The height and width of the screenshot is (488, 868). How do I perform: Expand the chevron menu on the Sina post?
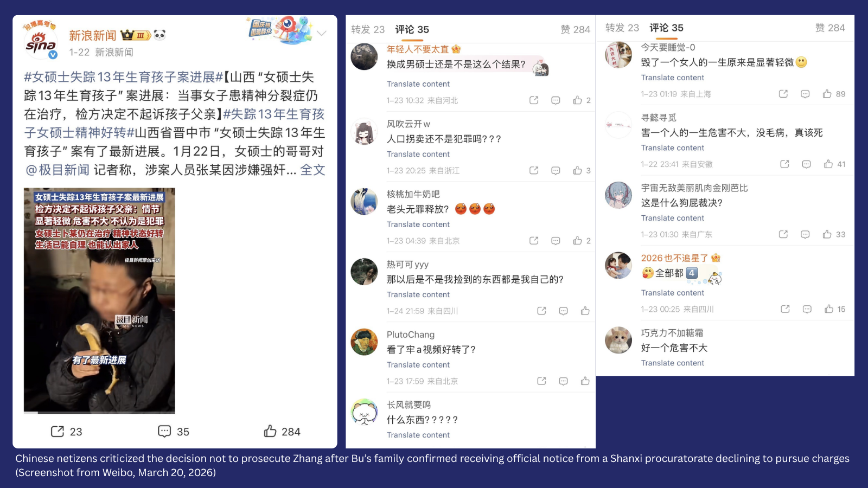pyautogui.click(x=321, y=33)
